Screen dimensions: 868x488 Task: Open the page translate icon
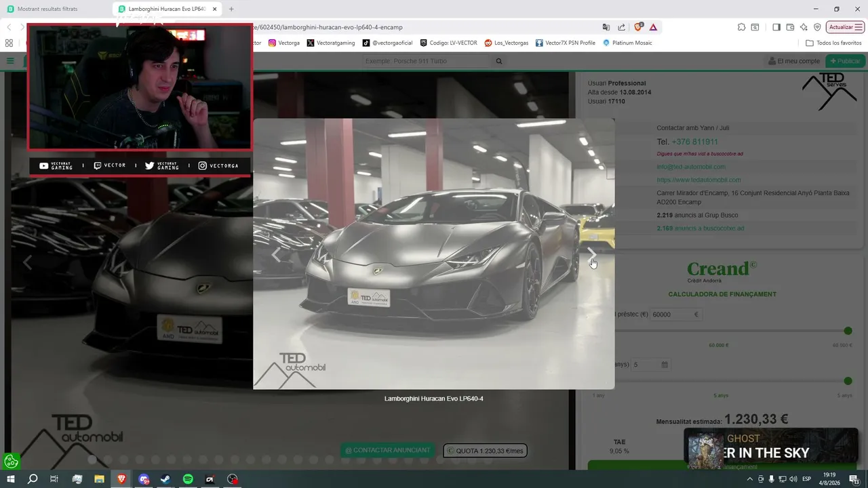(x=606, y=27)
